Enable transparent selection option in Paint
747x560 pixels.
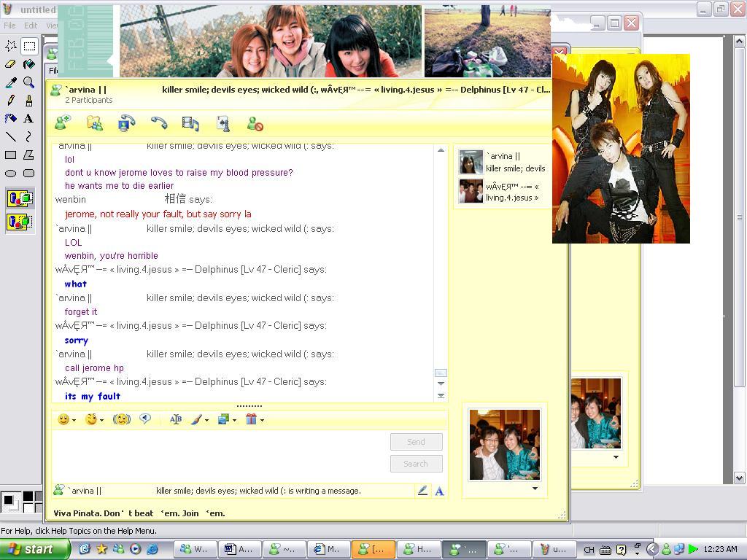[x=20, y=222]
